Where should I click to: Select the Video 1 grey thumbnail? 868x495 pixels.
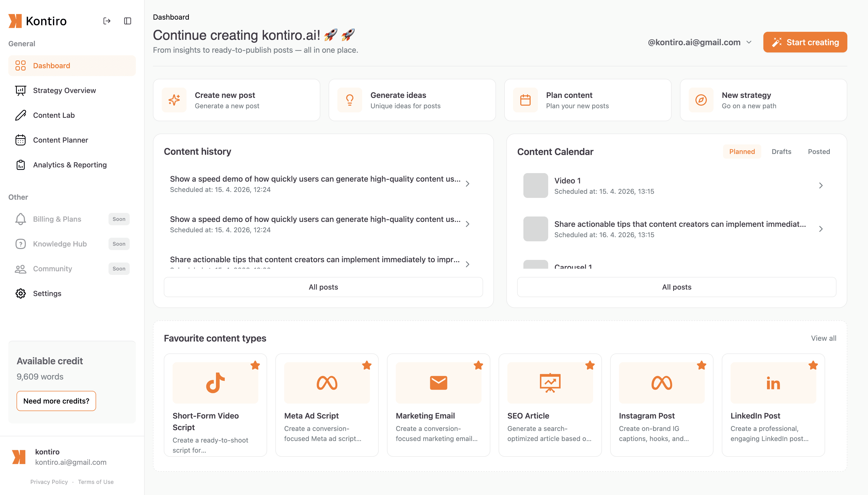coord(535,185)
